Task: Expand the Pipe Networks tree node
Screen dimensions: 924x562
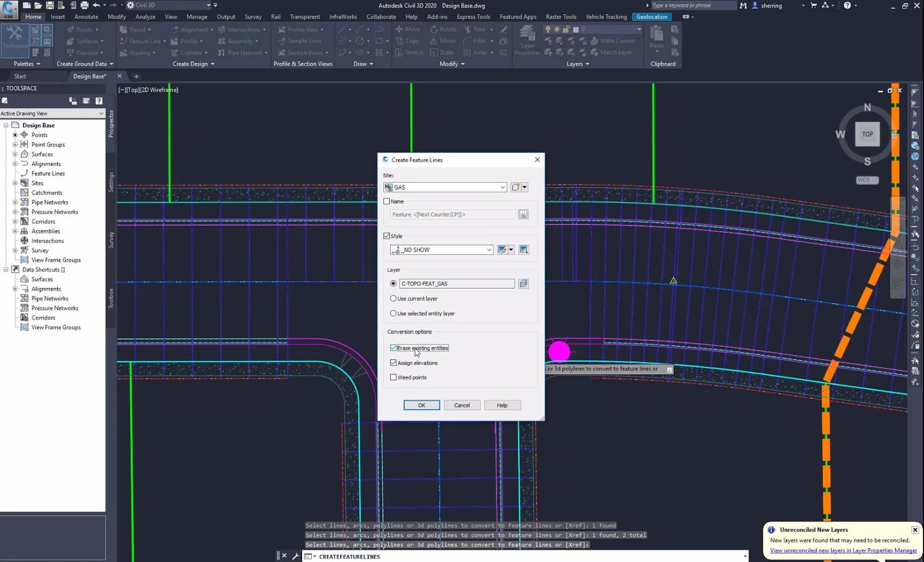Action: [x=14, y=202]
